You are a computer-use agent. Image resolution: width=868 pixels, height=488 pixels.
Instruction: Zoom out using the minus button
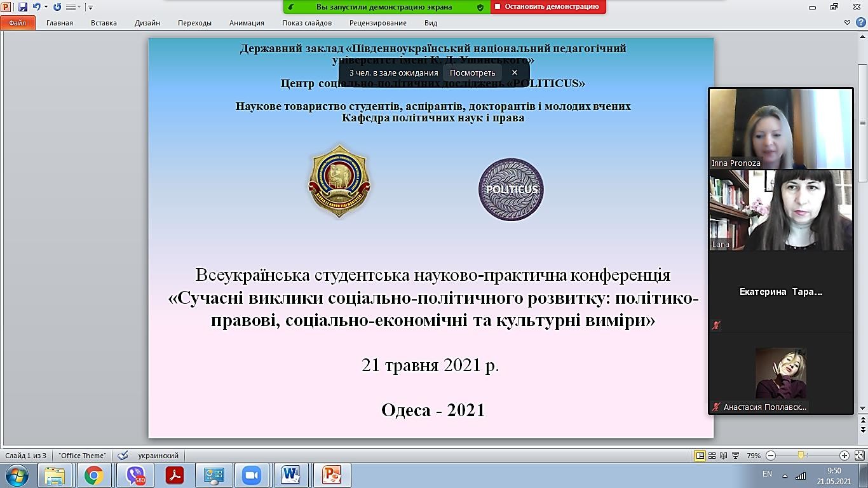771,456
